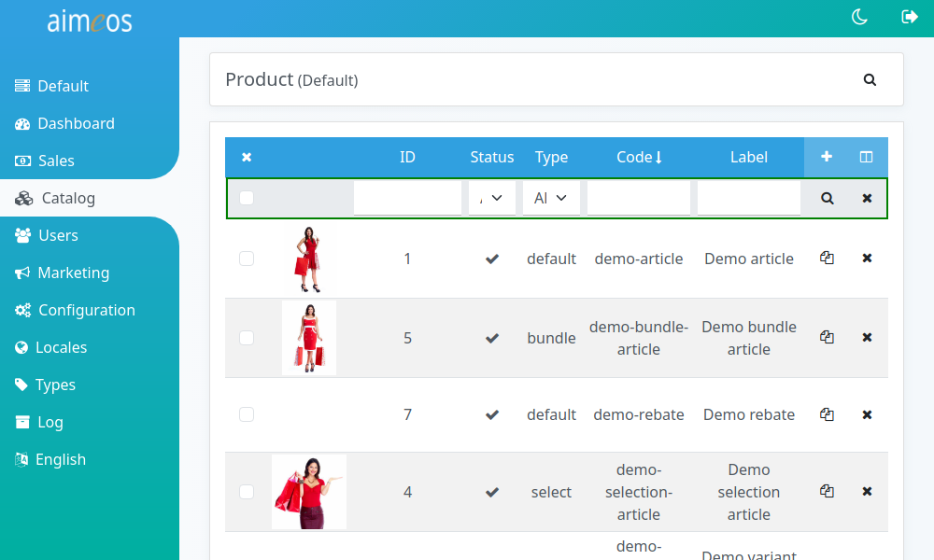
Task: Click ID 5 cell
Action: pos(407,338)
